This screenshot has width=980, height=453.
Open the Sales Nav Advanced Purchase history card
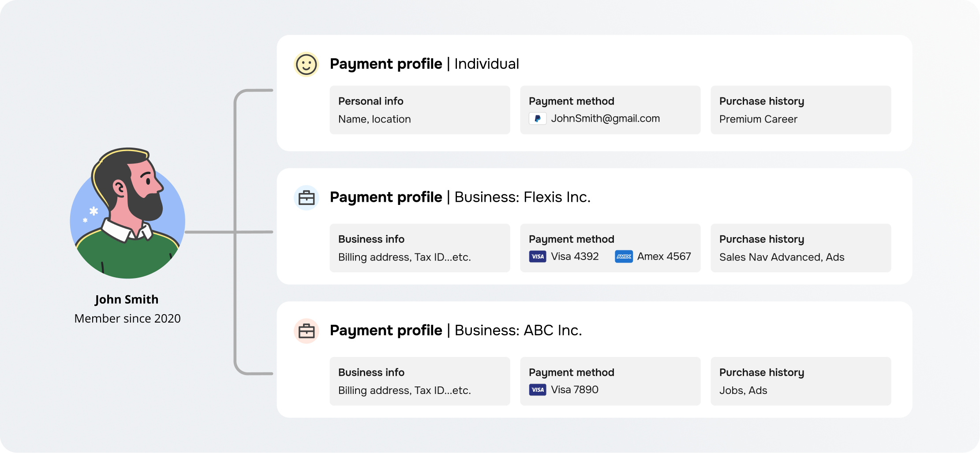coord(801,248)
